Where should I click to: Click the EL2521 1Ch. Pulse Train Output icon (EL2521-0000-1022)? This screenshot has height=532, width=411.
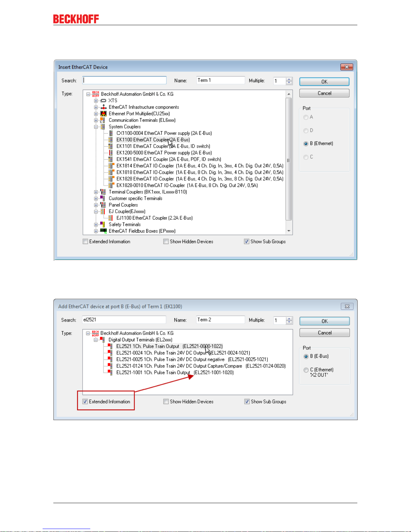110,346
